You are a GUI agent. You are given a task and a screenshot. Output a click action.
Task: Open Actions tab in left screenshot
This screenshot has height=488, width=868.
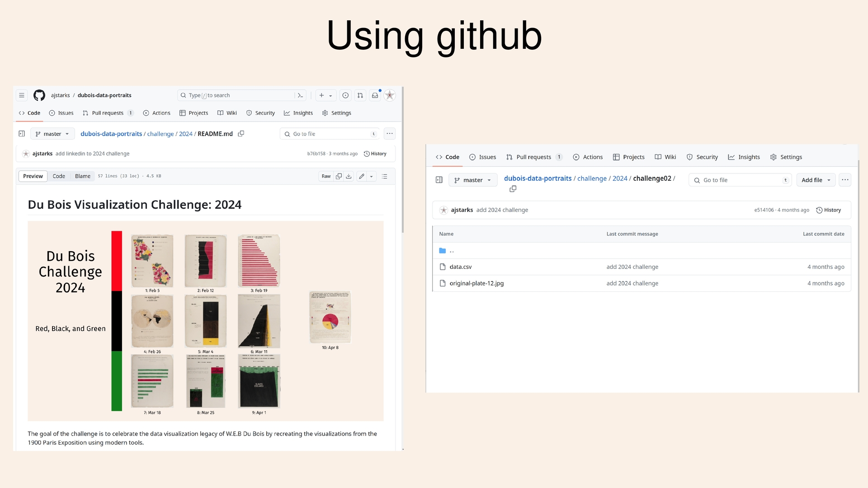156,113
